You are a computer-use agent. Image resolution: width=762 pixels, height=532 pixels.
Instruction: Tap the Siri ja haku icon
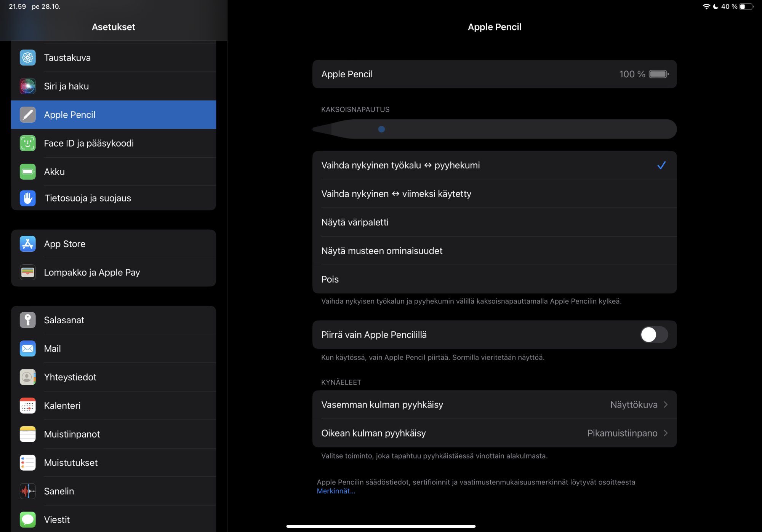click(x=28, y=86)
